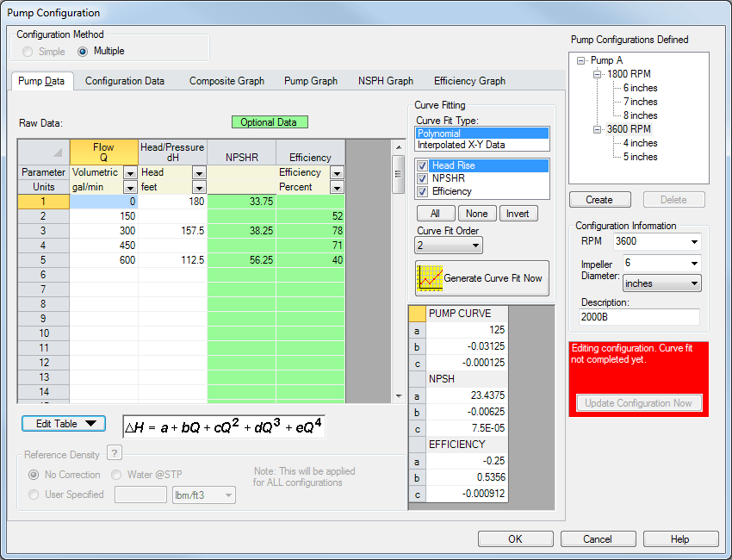Collapse the Pump A tree node
Image resolution: width=732 pixels, height=560 pixels.
[x=582, y=60]
